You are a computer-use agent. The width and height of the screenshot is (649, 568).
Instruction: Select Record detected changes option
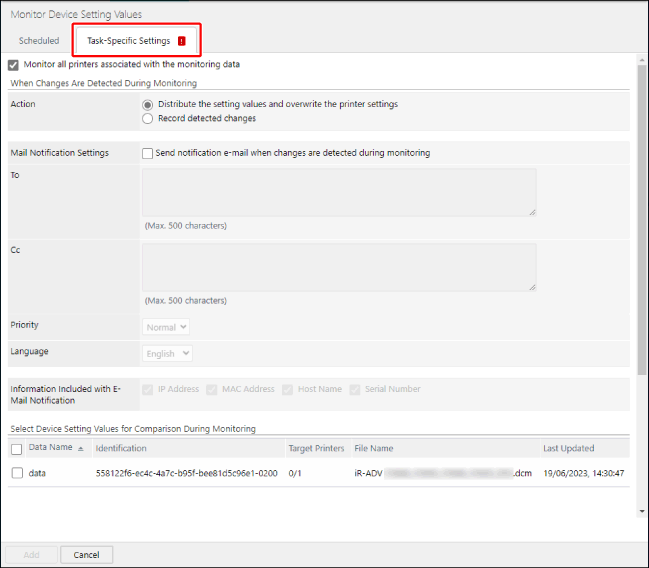click(148, 118)
